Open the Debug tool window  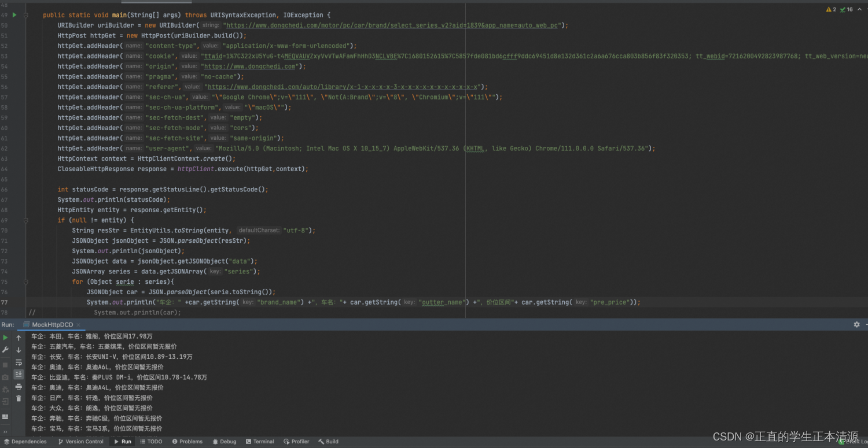[224, 442]
